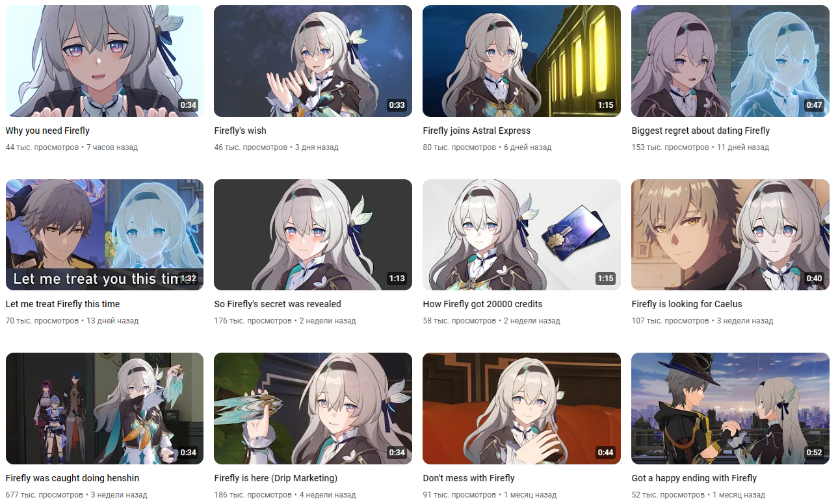Click 'Biggest regret about dating Firefly' title
838x504 pixels.
pyautogui.click(x=700, y=131)
